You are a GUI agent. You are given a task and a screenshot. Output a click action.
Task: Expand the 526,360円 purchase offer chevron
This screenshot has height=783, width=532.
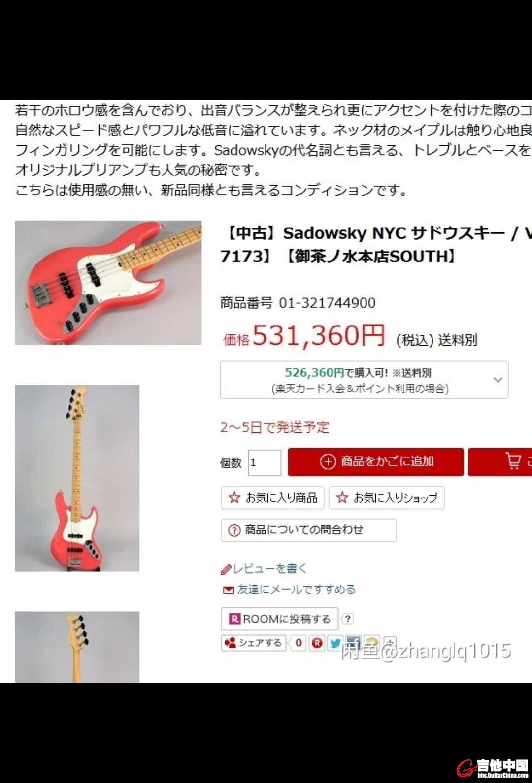click(498, 380)
